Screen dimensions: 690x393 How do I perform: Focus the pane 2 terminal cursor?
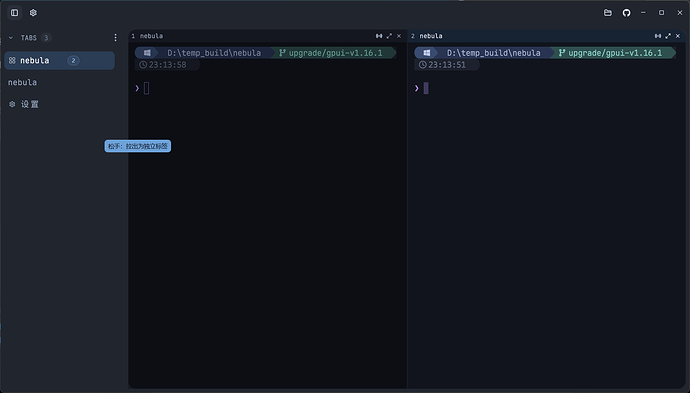click(x=426, y=88)
